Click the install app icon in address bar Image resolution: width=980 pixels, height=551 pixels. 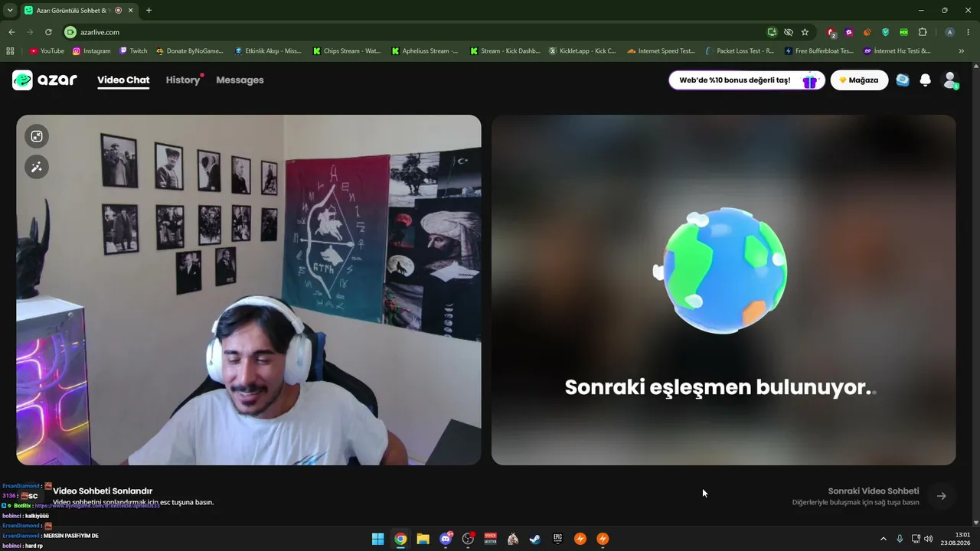(x=772, y=32)
